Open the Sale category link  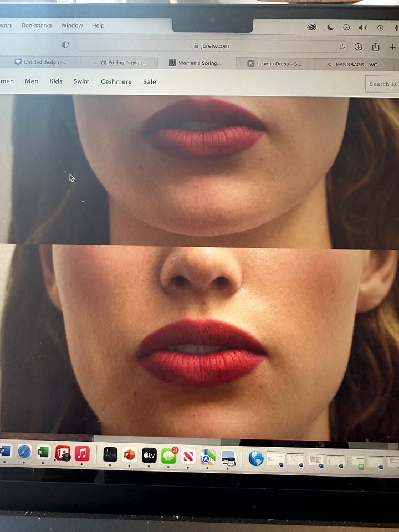coord(149,82)
